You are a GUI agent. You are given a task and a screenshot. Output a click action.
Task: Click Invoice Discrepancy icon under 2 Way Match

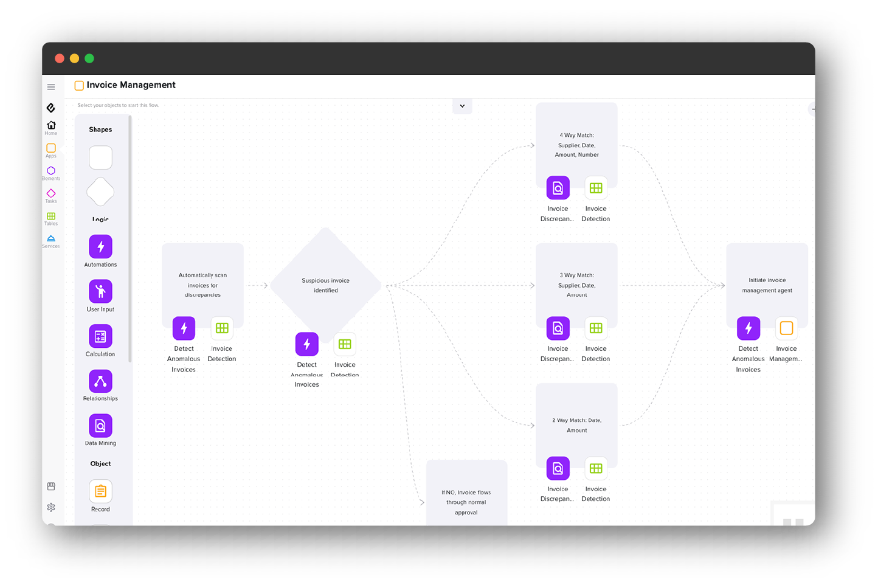[558, 468]
